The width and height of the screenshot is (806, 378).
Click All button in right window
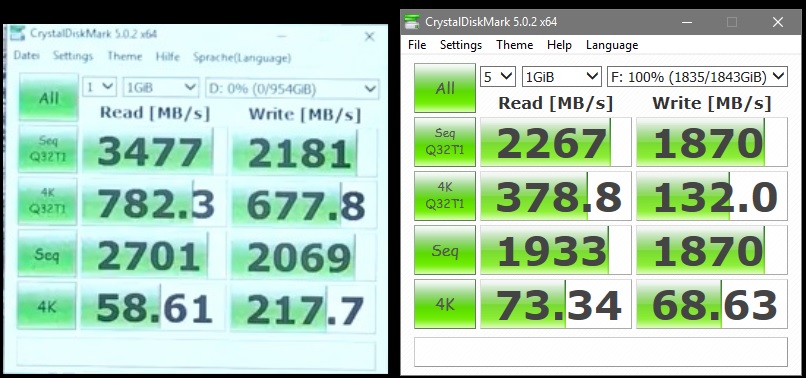(x=445, y=88)
